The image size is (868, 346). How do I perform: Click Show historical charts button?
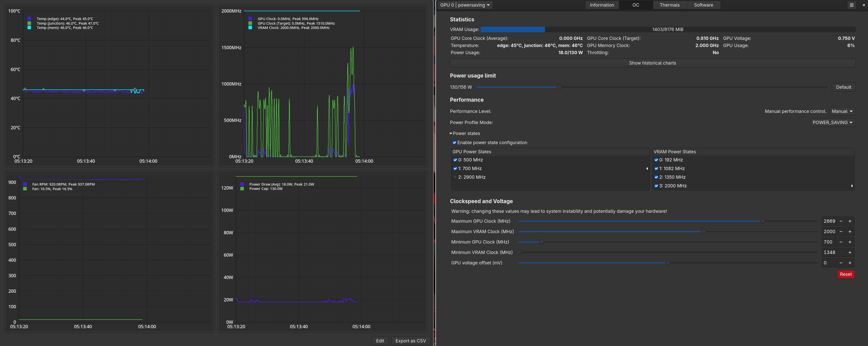point(652,63)
